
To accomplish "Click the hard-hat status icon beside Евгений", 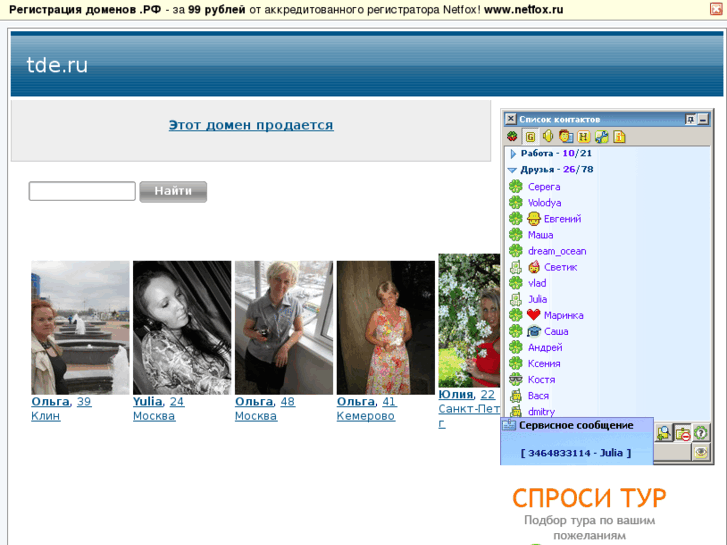I will [534, 218].
